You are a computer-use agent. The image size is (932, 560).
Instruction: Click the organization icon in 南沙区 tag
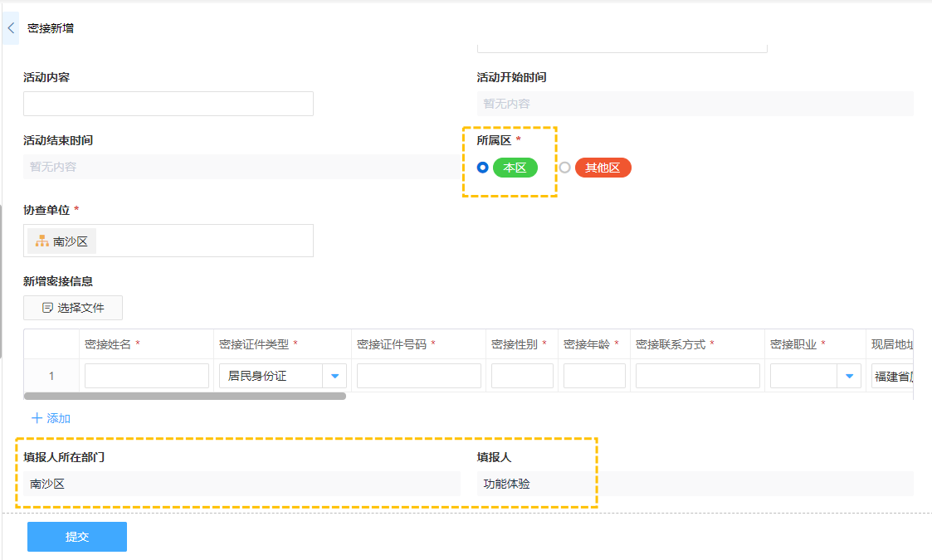(x=41, y=241)
